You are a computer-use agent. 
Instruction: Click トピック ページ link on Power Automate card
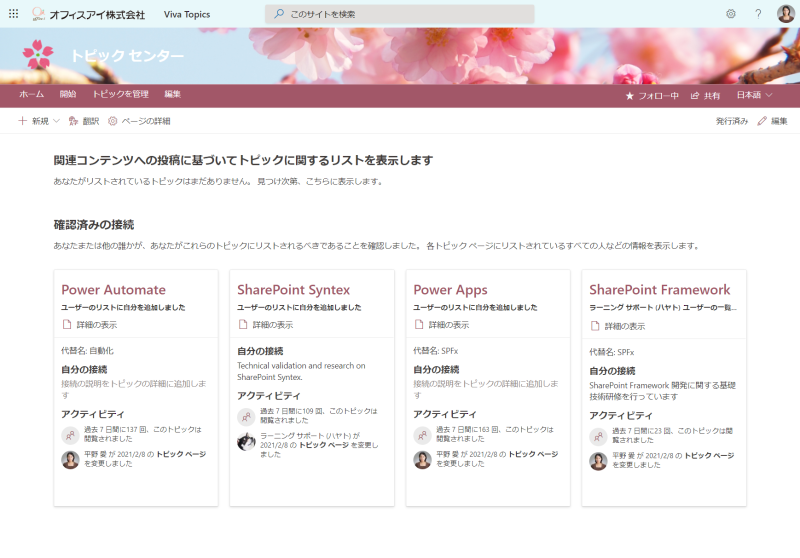[x=181, y=454]
